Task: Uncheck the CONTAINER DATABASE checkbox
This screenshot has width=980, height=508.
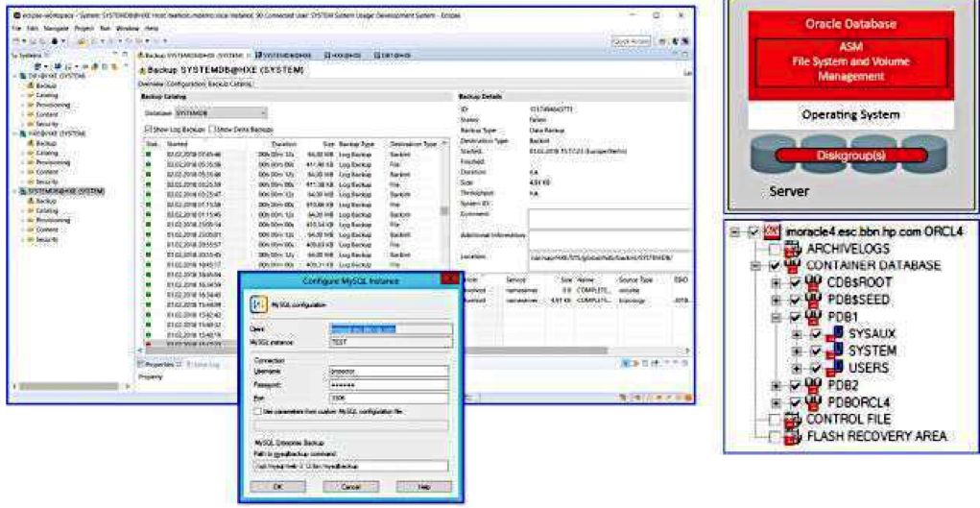Action: click(x=775, y=266)
